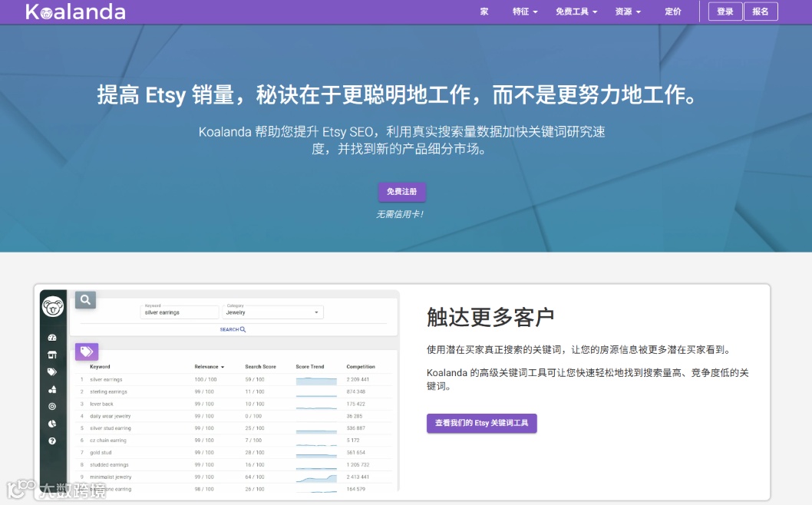
Task: Expand the 特征 features dropdown menu
Action: [525, 12]
